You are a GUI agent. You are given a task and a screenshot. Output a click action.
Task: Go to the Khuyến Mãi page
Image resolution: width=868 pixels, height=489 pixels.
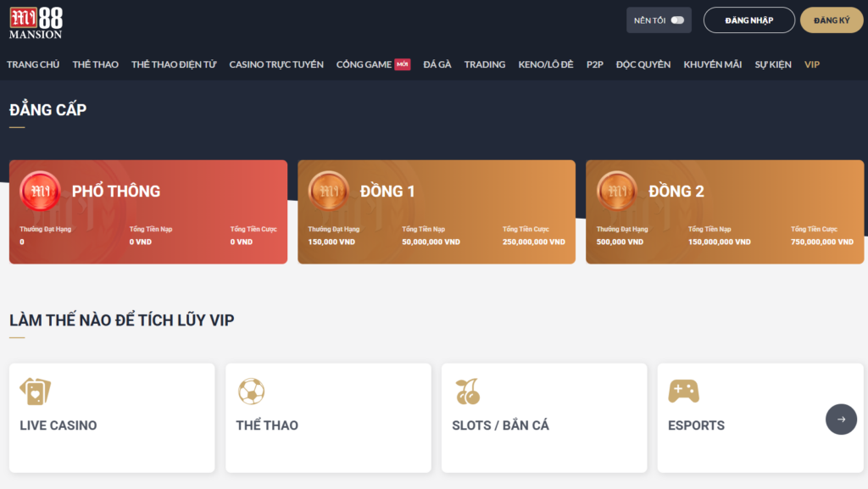point(712,64)
